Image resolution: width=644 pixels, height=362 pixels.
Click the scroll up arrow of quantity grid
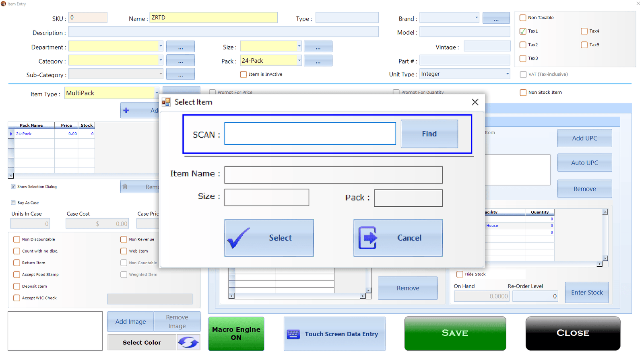605,212
